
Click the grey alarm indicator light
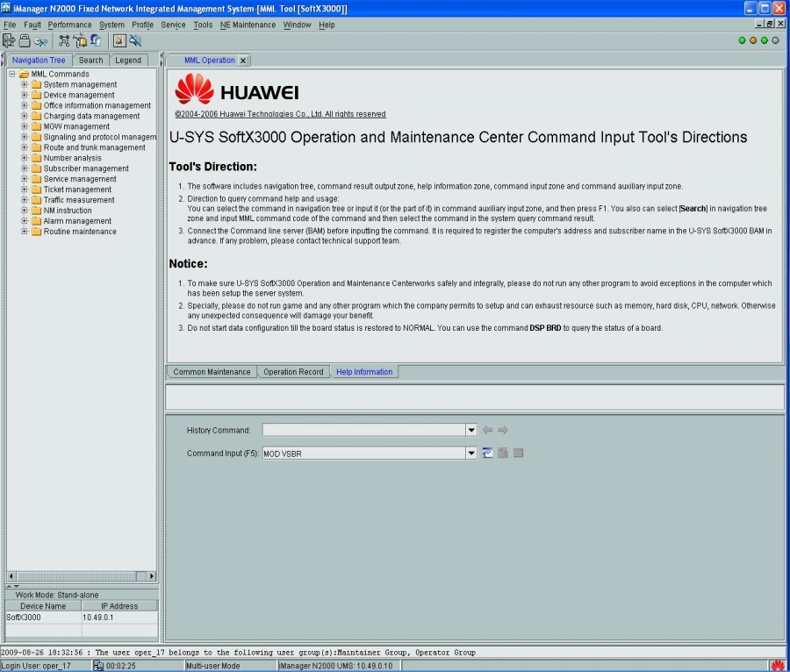click(775, 40)
